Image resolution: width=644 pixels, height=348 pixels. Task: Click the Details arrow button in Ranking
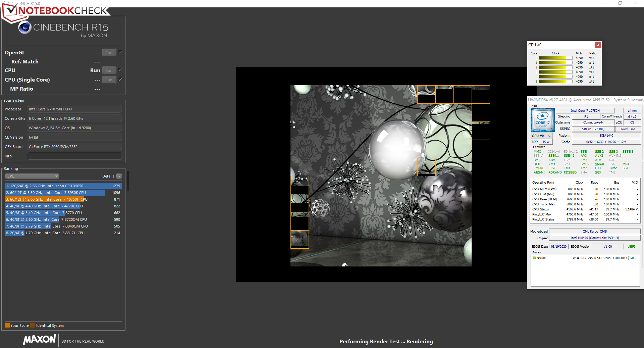[x=119, y=176]
